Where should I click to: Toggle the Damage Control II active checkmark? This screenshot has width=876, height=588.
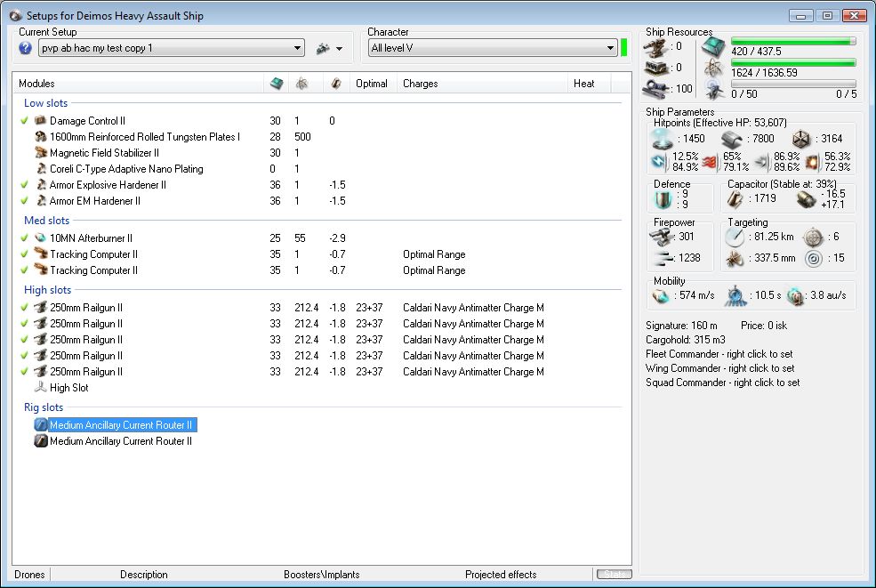coord(24,120)
